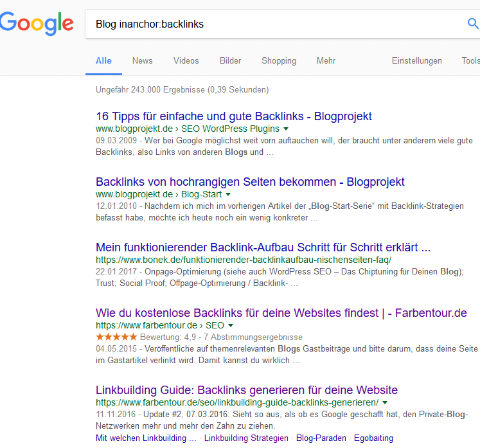The width and height of the screenshot is (480, 448).
Task: Expand the Mehr menu
Action: pos(326,60)
